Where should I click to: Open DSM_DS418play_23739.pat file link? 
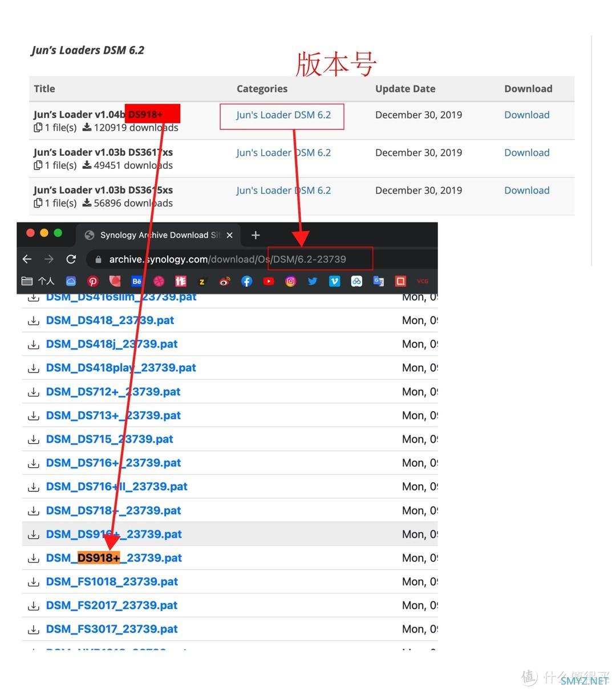pyautogui.click(x=121, y=368)
